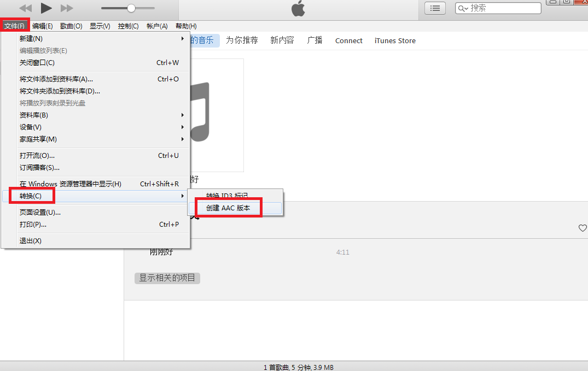Switch to the 为你推荐 tab
Screen dimensions: 588x371
242,40
